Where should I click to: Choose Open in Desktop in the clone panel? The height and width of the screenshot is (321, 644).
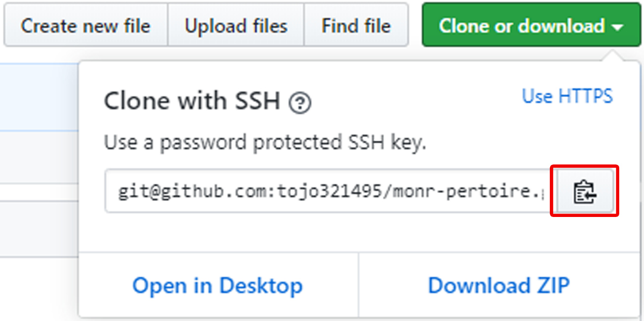pyautogui.click(x=218, y=285)
